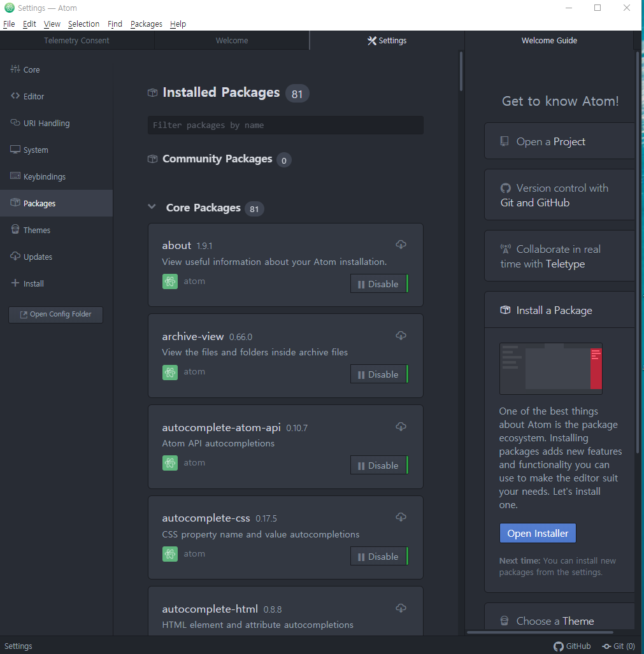This screenshot has height=654, width=644.
Task: Select the Settings tab
Action: click(x=387, y=41)
